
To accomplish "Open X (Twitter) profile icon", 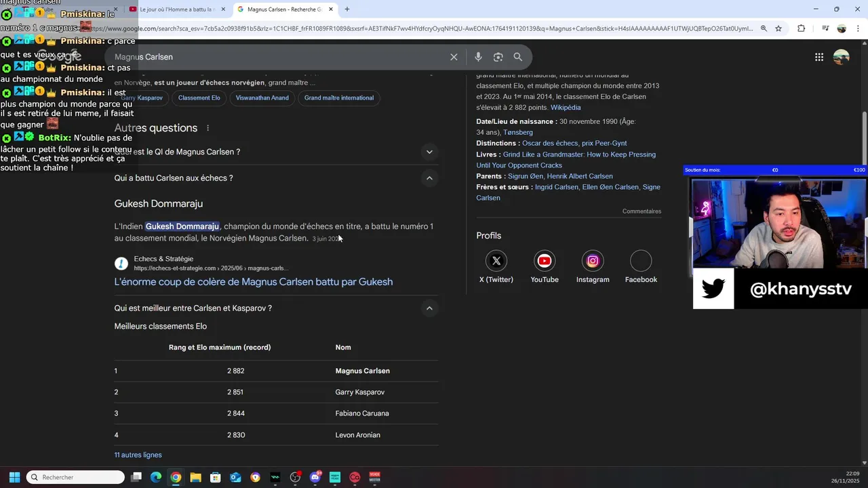I will tap(496, 261).
